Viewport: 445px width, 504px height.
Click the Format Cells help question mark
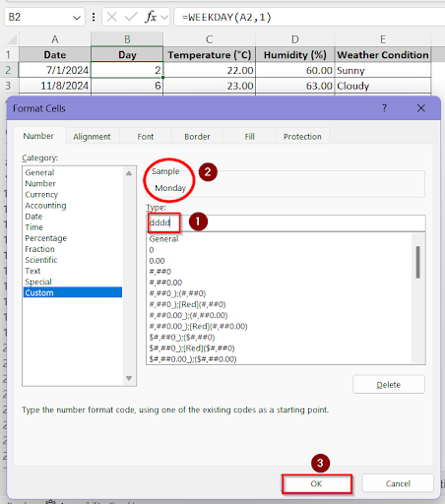point(384,108)
